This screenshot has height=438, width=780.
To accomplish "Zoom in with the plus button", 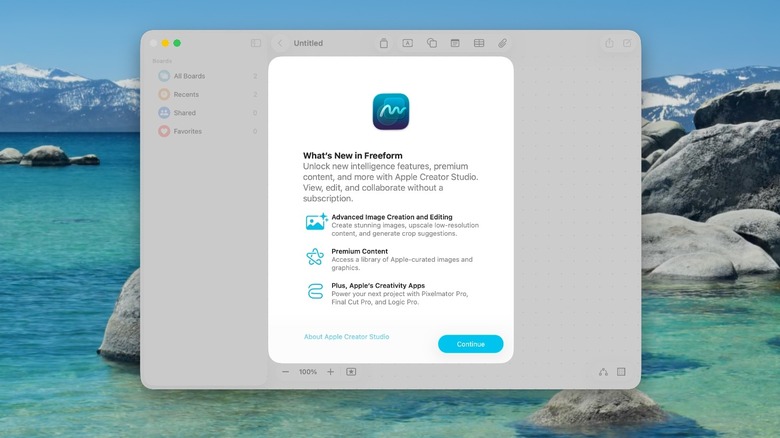I will tap(330, 372).
